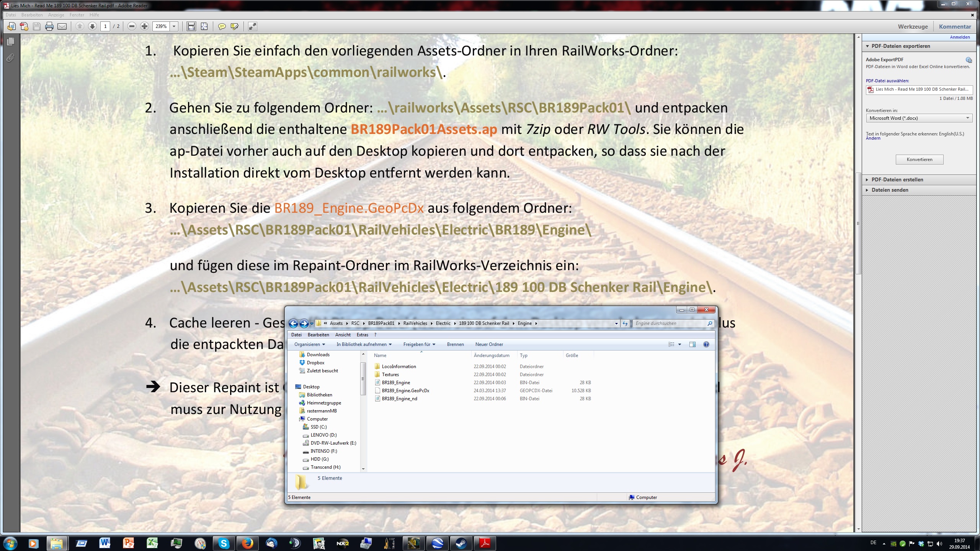
Task: Switch to the Kommentar pane
Action: click(955, 26)
